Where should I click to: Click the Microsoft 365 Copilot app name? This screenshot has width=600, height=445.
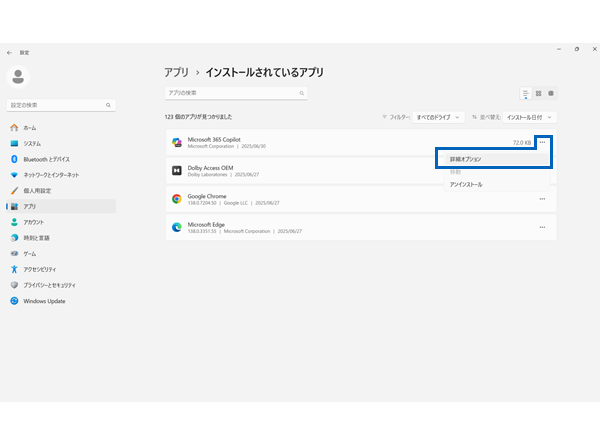coord(214,140)
